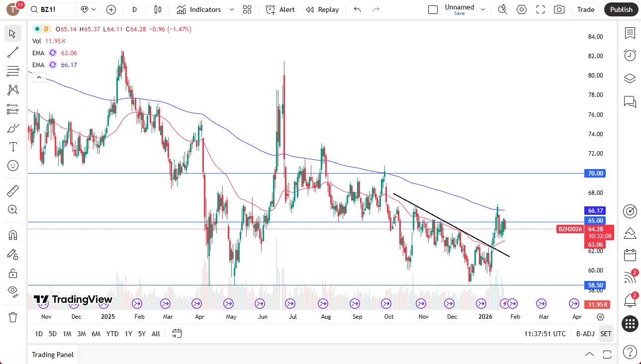Open the Fibonacci retracement tool group
The height and width of the screenshot is (364, 641).
pyautogui.click(x=13, y=71)
